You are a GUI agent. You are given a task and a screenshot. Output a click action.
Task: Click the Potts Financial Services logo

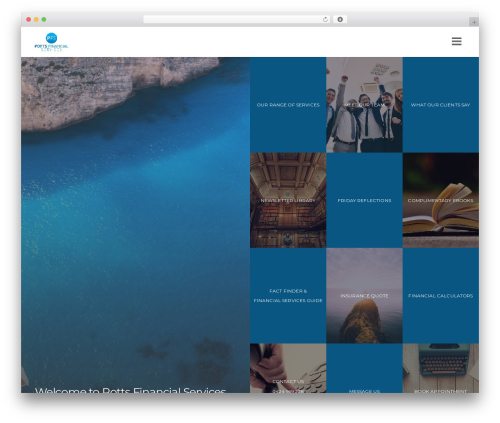click(x=51, y=42)
